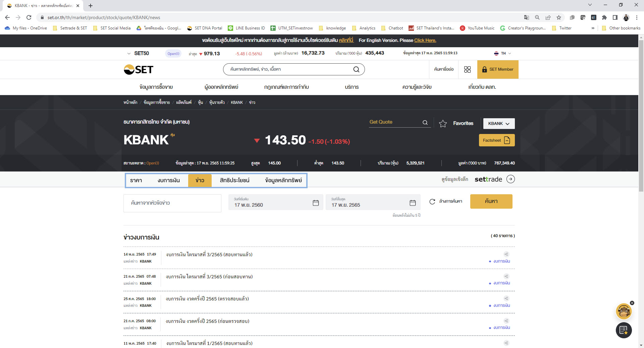Click the news headline search field
Screen dimensions: 644x348
click(172, 203)
